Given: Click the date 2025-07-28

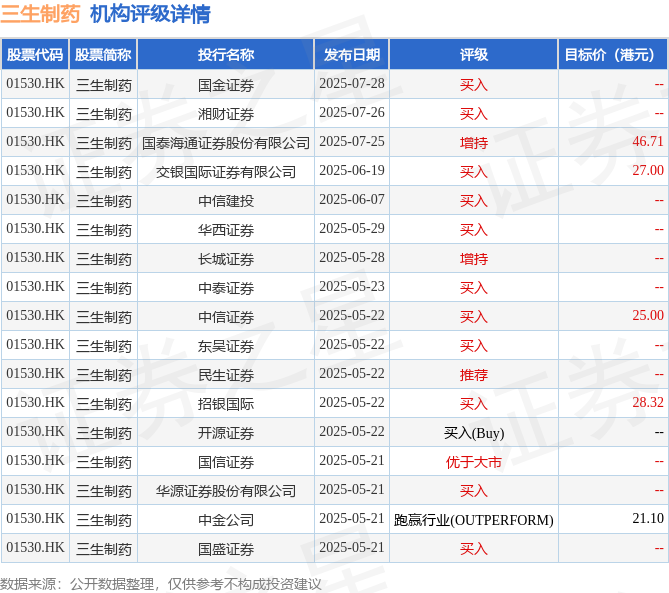Looking at the screenshot, I should 352,84.
